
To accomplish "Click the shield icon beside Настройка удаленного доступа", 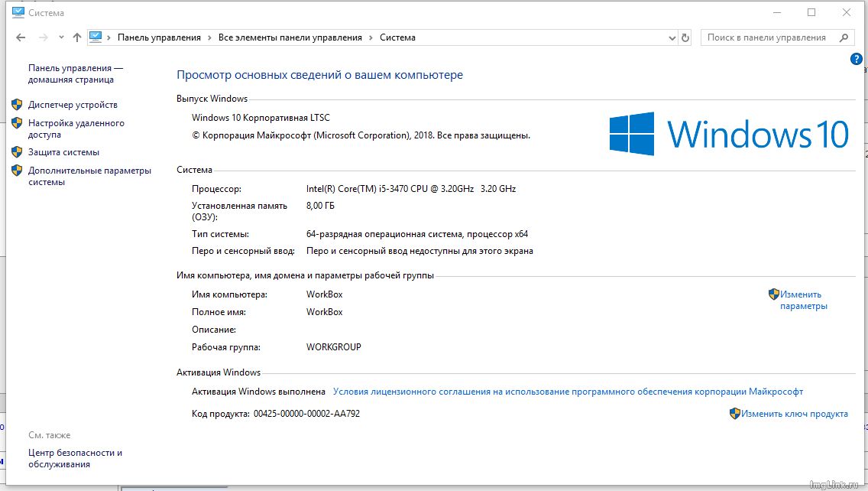I will click(17, 123).
